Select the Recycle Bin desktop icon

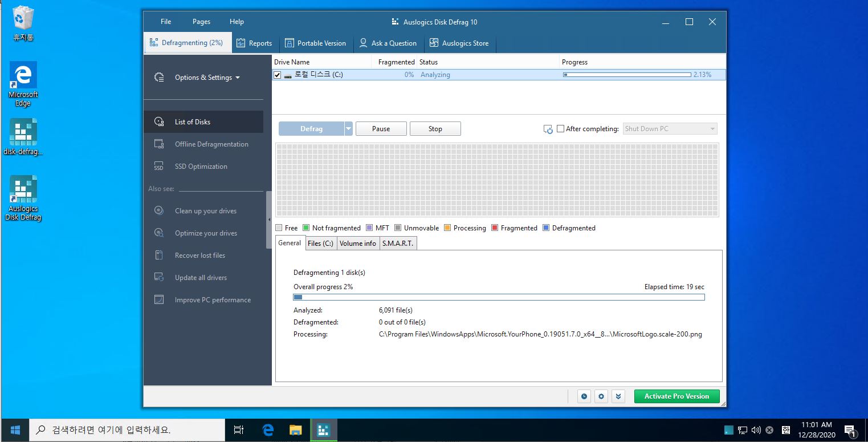(x=23, y=24)
